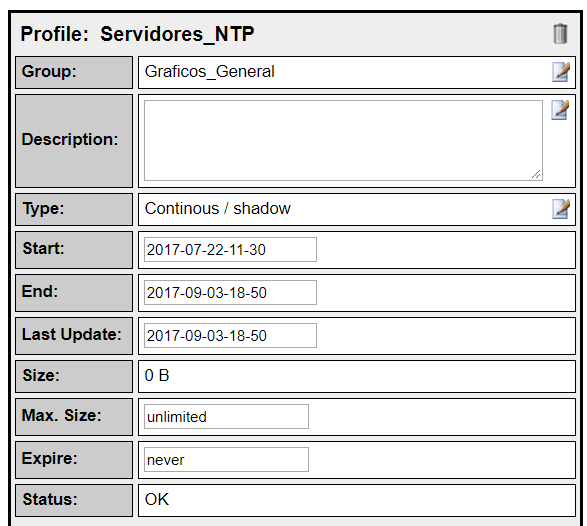The image size is (587, 526).
Task: Click the OK status value
Action: point(157,499)
